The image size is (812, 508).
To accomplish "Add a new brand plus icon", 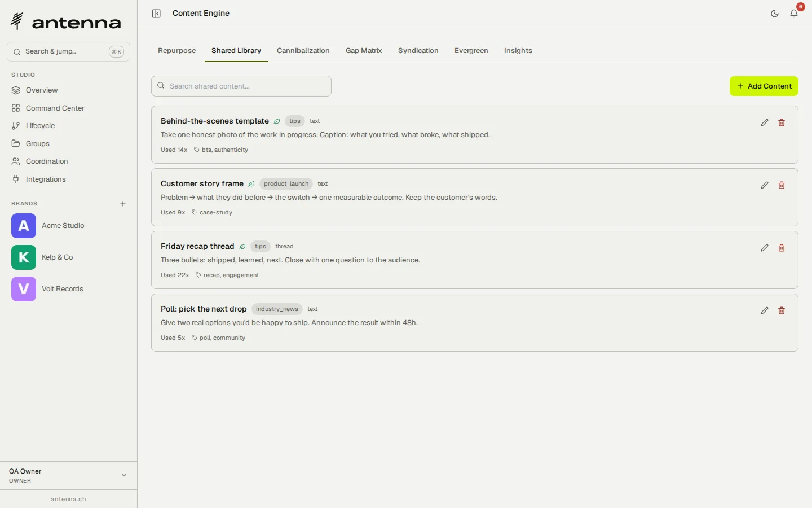I will click(123, 204).
